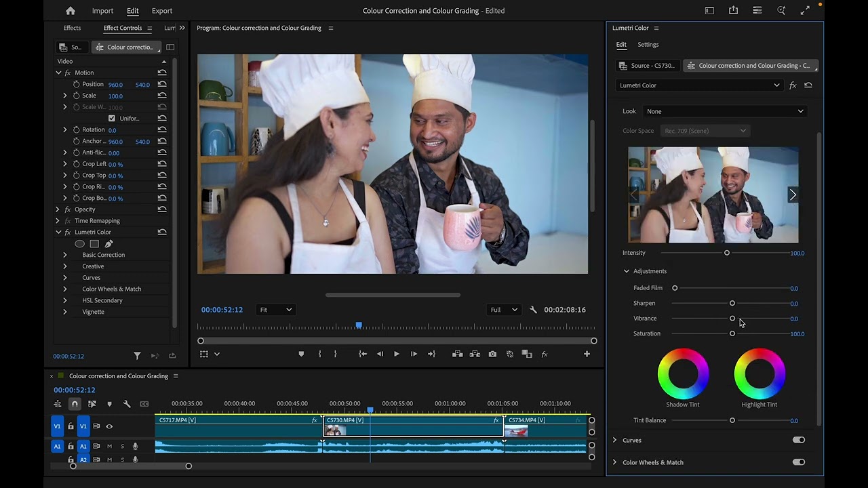Click the Lift button icon
The image size is (868, 488).
(x=458, y=354)
